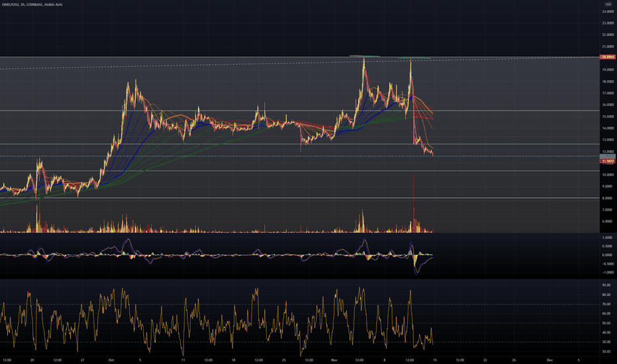Open the USD currency selector on price axis

pyautogui.click(x=608, y=5)
